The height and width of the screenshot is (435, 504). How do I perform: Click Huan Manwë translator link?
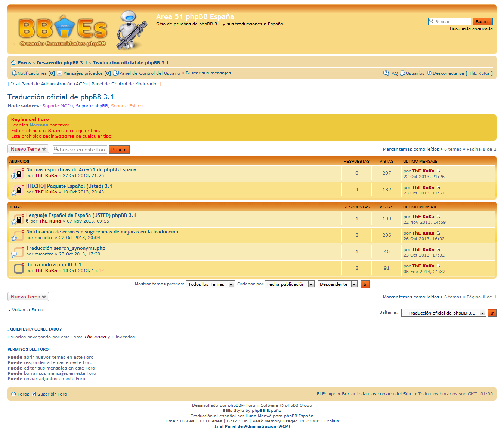pyautogui.click(x=259, y=416)
